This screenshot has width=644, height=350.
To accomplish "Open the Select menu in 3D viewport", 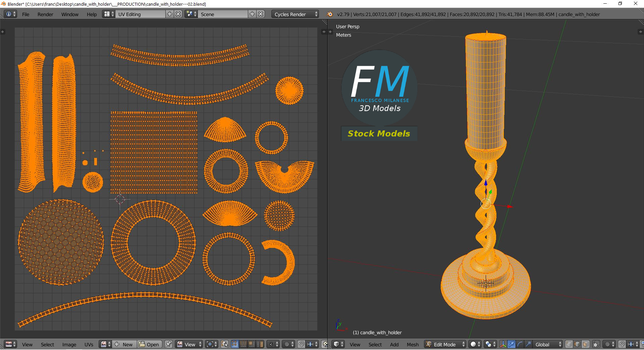I will pos(375,345).
